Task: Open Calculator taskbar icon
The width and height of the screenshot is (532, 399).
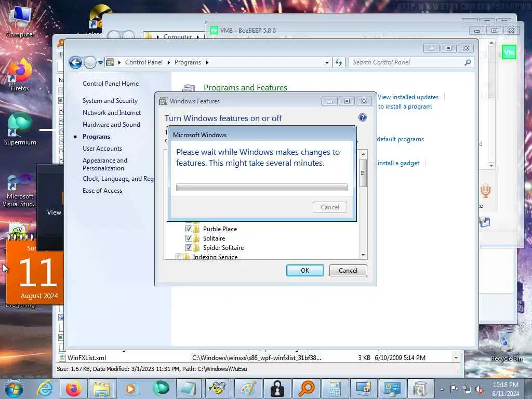Action: (335, 389)
